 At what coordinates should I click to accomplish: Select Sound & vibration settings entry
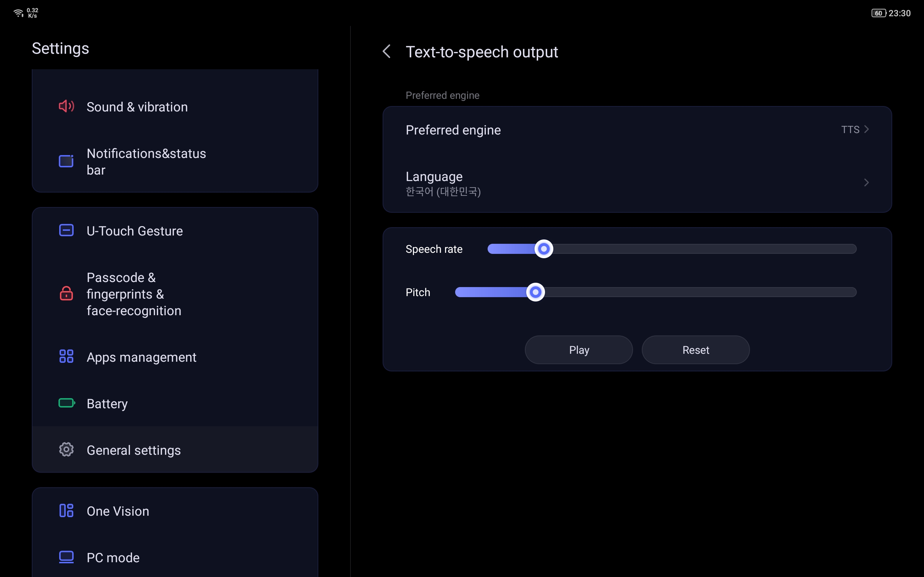coord(137,107)
